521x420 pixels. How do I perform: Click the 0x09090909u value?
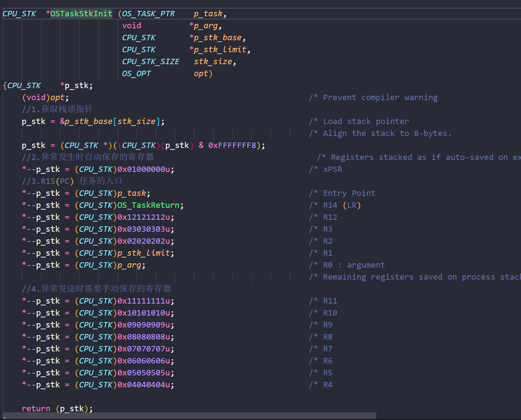144,325
